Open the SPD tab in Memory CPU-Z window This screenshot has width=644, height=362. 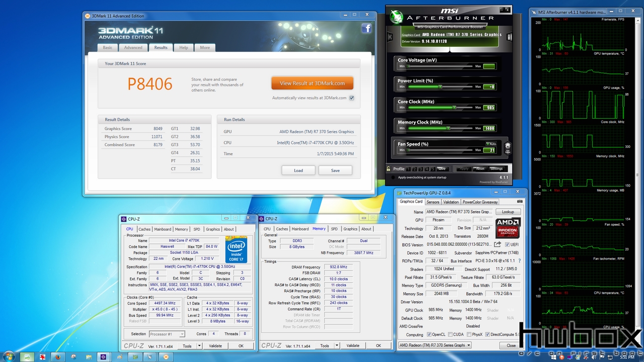(334, 229)
